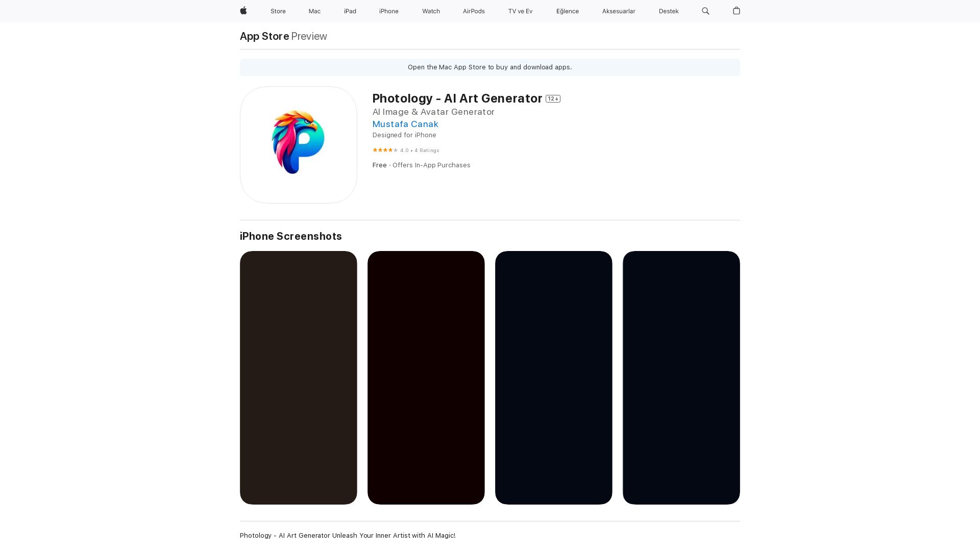This screenshot has width=980, height=551.
Task: Open the shopping bag icon
Action: 736,11
